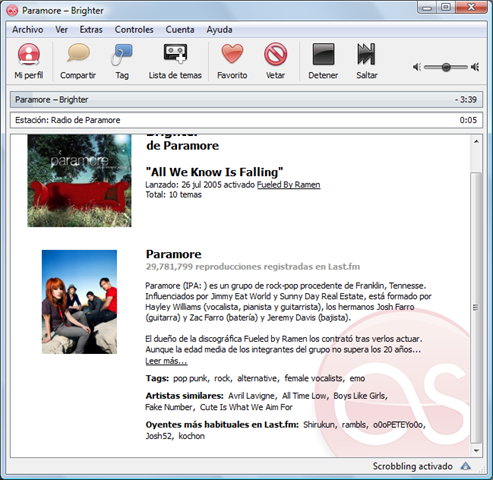
Task: Click the 29,781,799 reproducciones text
Action: coord(253,267)
